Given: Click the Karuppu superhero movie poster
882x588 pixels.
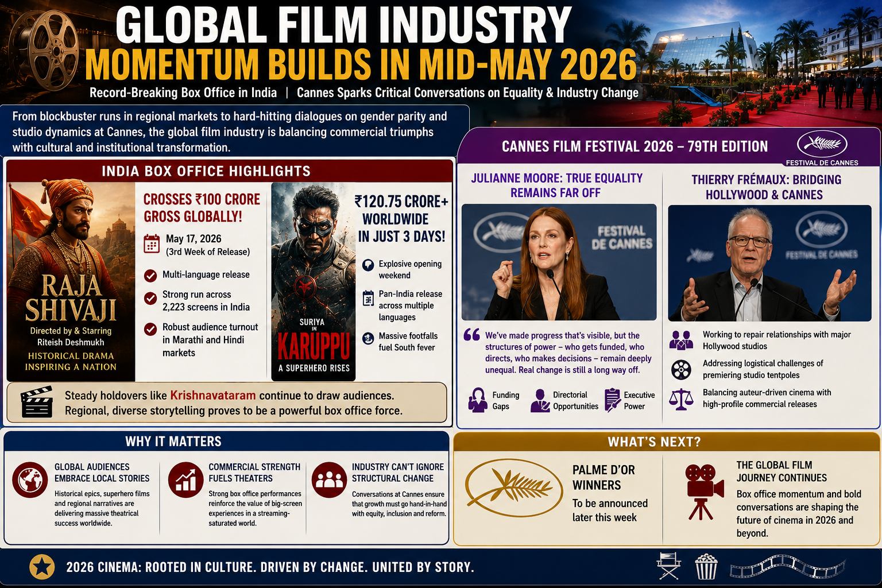Looking at the screenshot, I should click(314, 281).
